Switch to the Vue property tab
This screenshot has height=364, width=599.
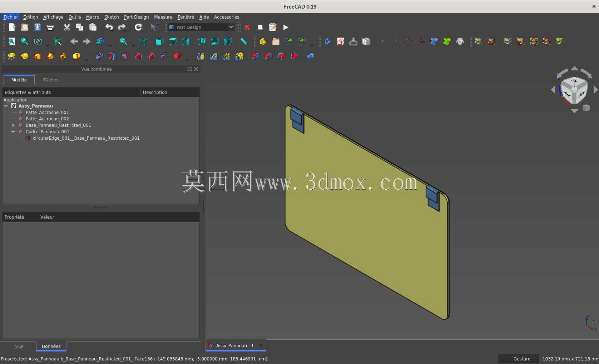[19, 346]
